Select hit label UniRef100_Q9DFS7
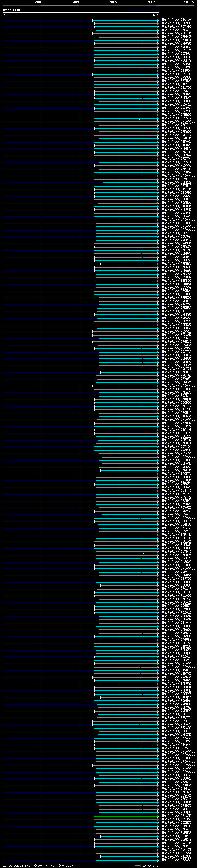The height and width of the screenshot is (868, 197). click(176, 775)
